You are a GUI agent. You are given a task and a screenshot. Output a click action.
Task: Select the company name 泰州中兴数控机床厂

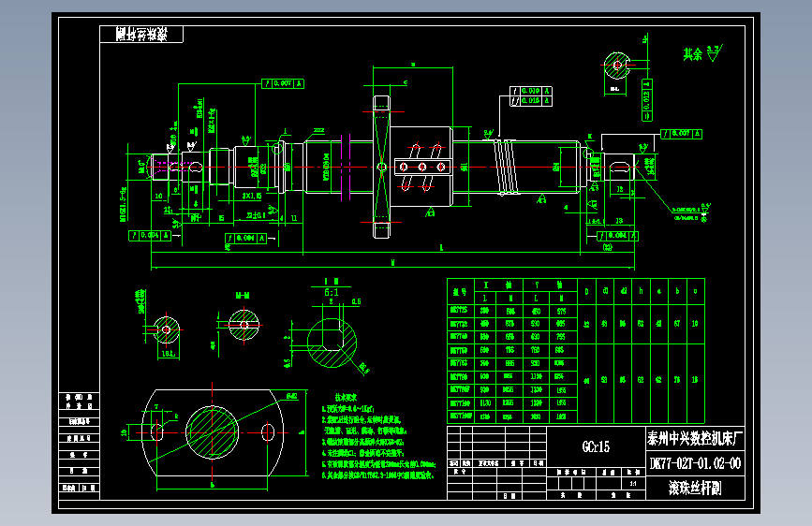(x=695, y=439)
